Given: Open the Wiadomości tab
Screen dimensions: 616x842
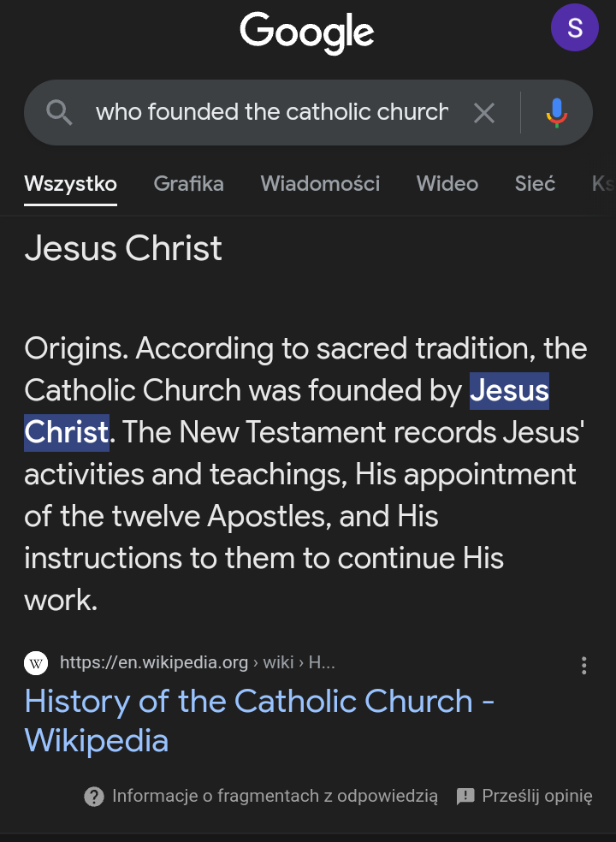Looking at the screenshot, I should 320,183.
